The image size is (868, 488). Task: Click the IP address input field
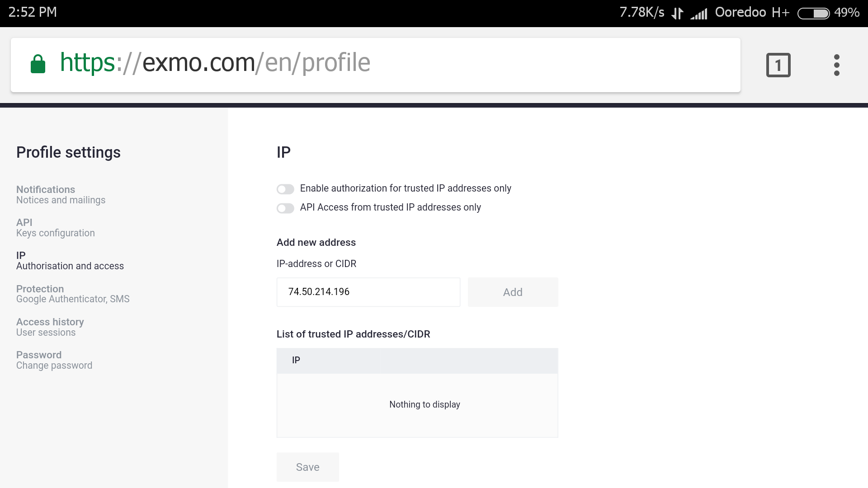coord(368,292)
